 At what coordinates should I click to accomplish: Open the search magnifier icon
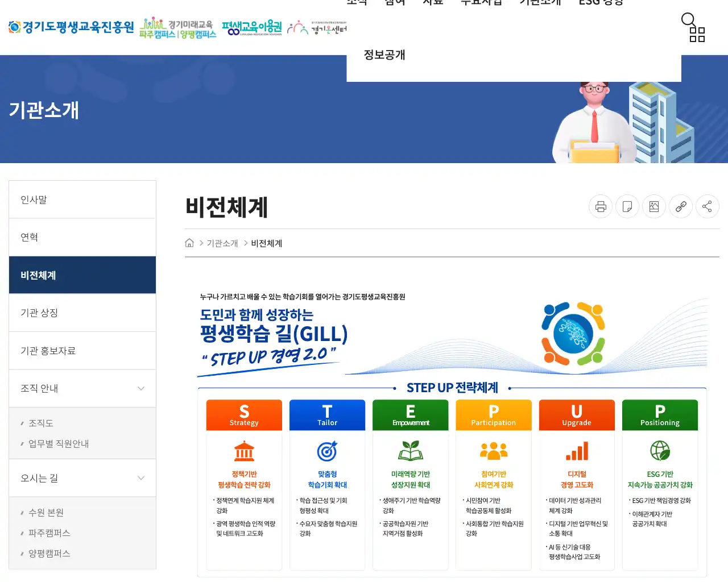pos(688,20)
